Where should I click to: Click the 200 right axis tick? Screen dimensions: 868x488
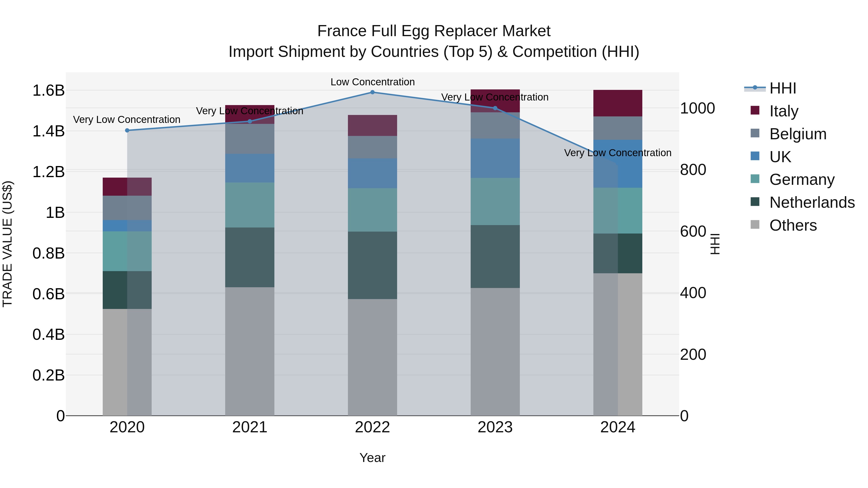(x=693, y=355)
